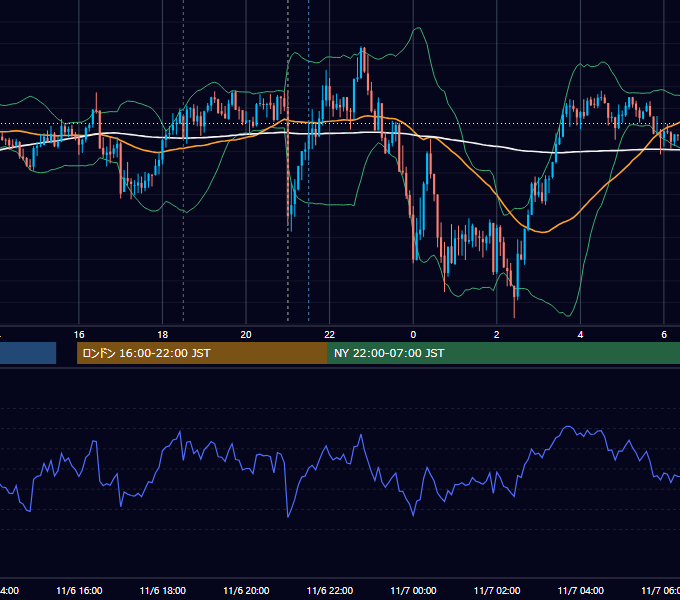The width and height of the screenshot is (680, 600).
Task: Click the NY 22:00-07:00 JST session bar
Action: click(x=503, y=353)
